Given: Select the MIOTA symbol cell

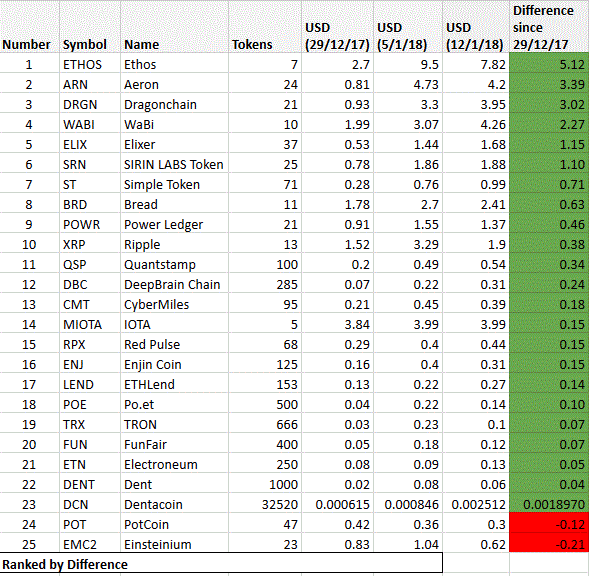Looking at the screenshot, I should tap(90, 324).
